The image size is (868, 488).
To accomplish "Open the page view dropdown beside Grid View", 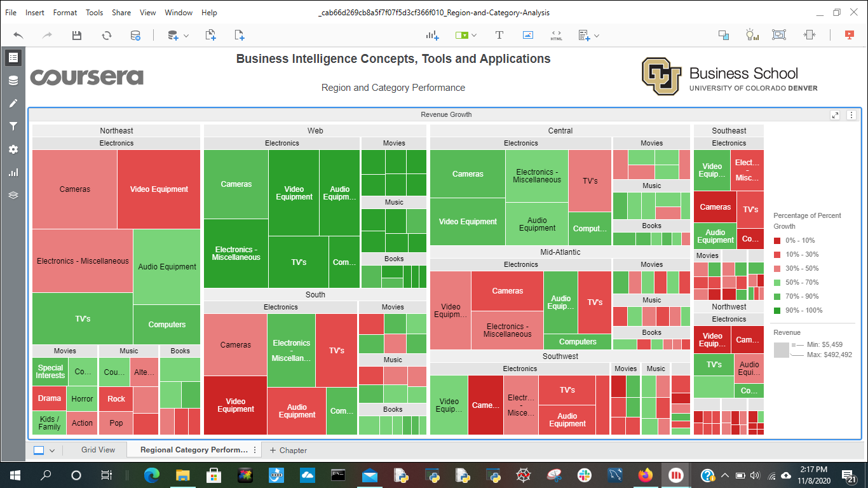I will coord(52,451).
